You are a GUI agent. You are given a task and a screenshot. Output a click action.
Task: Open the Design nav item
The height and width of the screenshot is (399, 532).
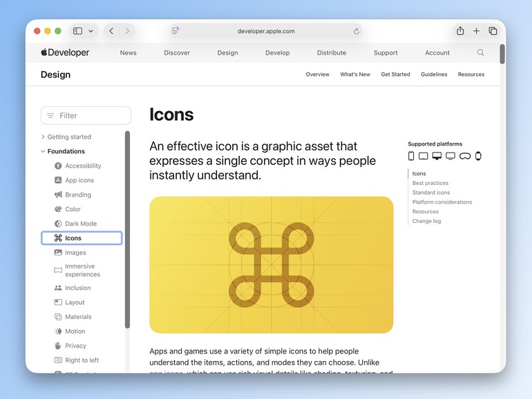[x=228, y=53]
